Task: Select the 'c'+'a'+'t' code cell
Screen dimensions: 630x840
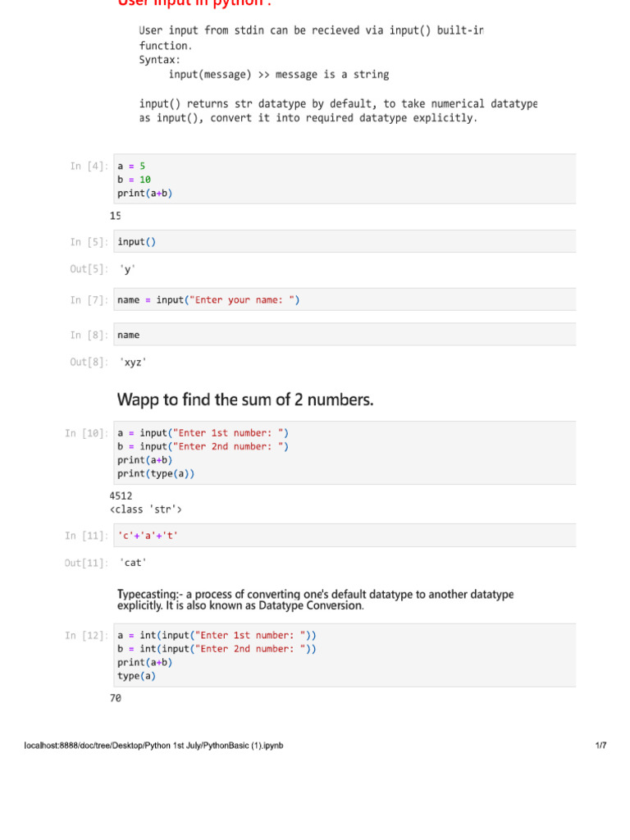Action: tap(345, 535)
